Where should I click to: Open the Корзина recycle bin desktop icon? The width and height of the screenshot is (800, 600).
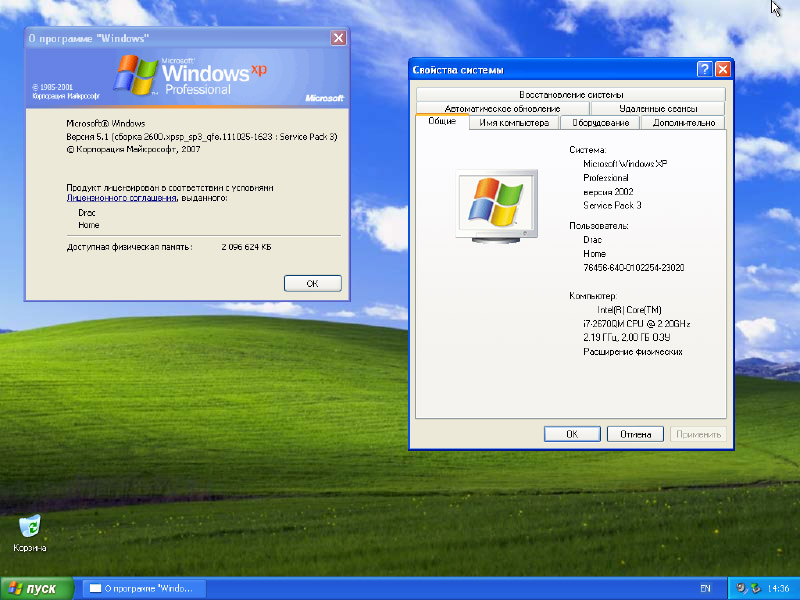pyautogui.click(x=30, y=527)
